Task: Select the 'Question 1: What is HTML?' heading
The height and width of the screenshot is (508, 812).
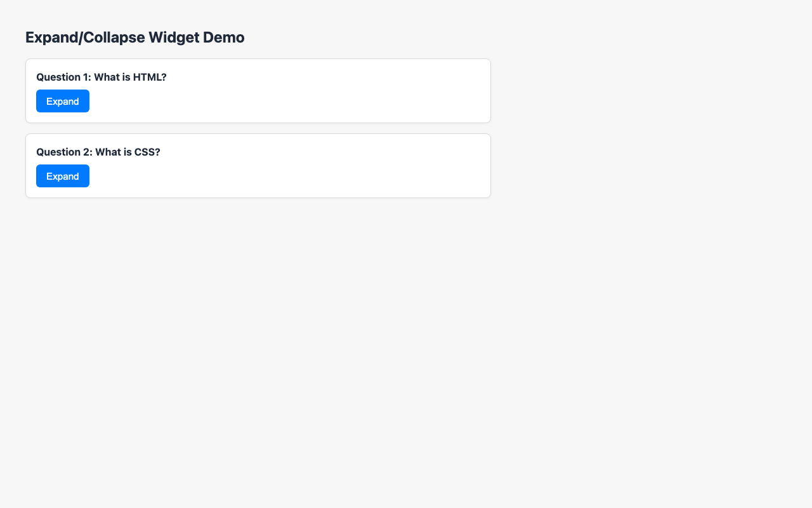Action: coord(101,77)
